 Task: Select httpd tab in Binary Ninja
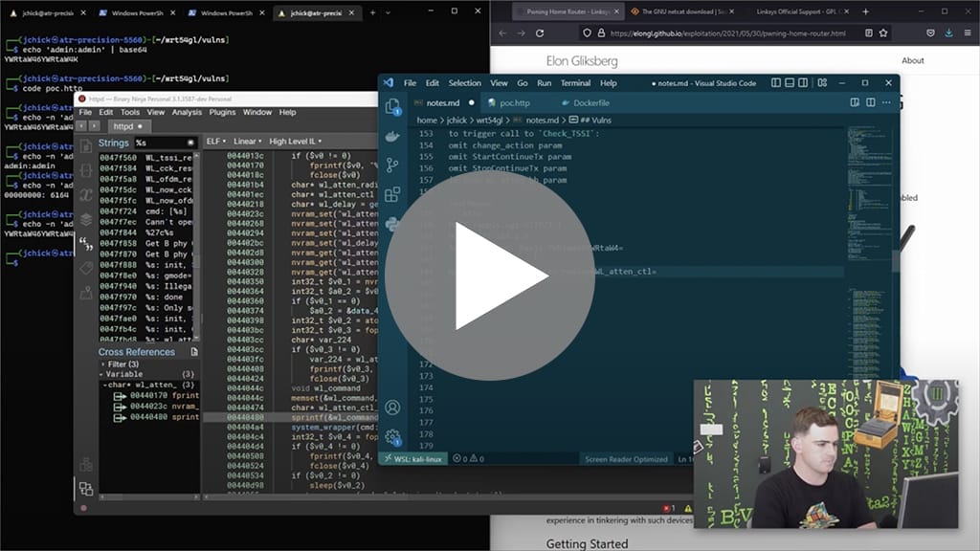tap(128, 126)
